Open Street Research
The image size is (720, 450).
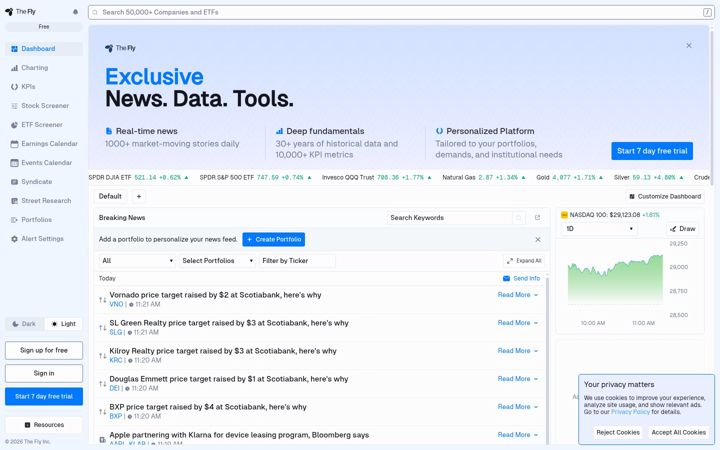click(x=44, y=201)
